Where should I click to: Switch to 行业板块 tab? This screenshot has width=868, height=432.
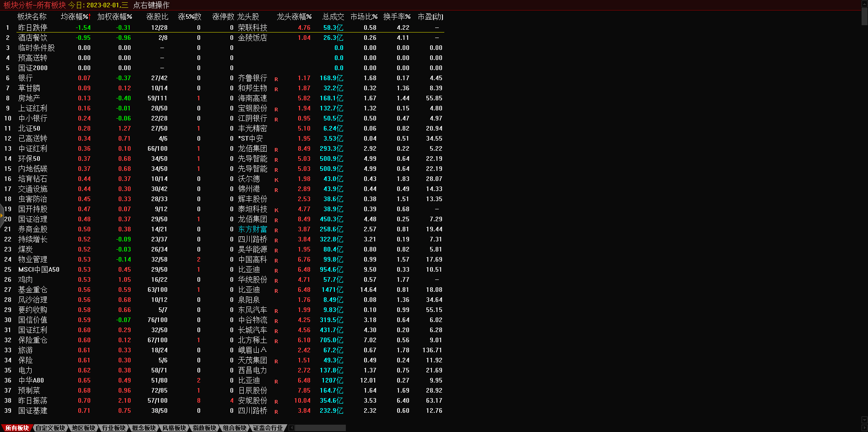pyautogui.click(x=114, y=428)
